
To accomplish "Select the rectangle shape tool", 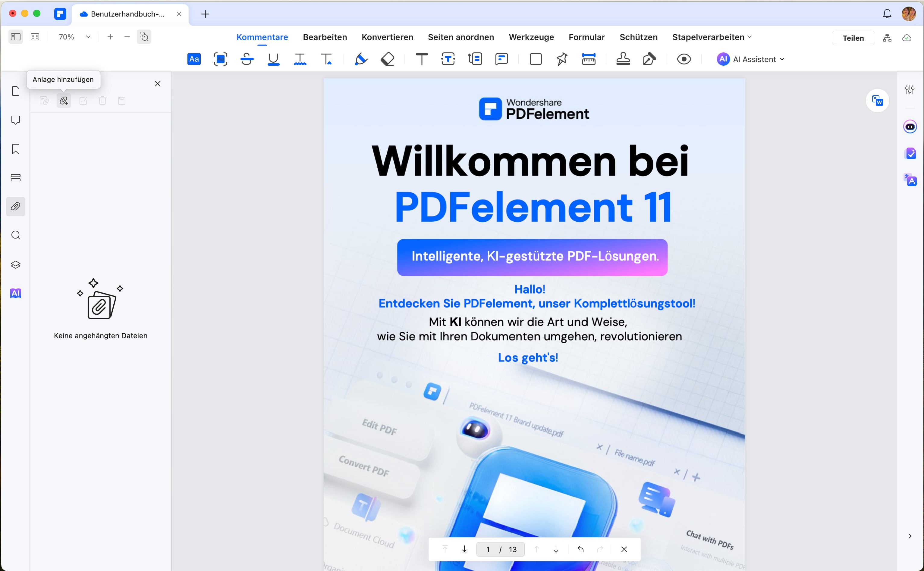I will tap(536, 59).
